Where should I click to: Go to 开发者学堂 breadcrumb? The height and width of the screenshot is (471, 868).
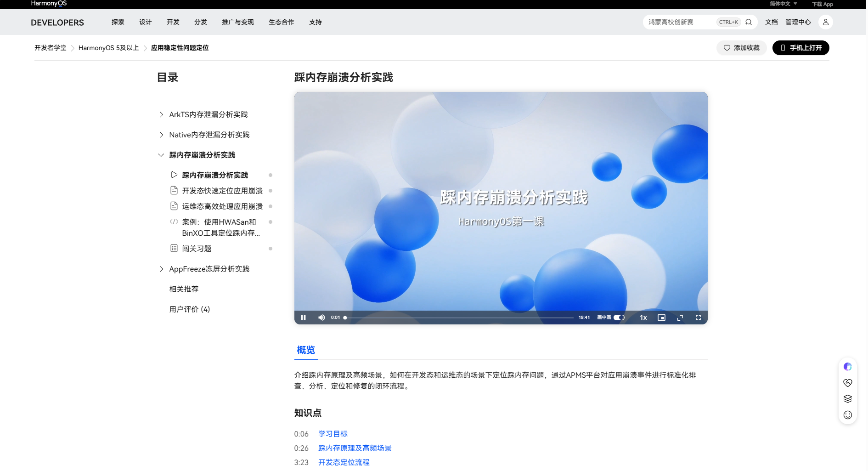[x=51, y=48]
